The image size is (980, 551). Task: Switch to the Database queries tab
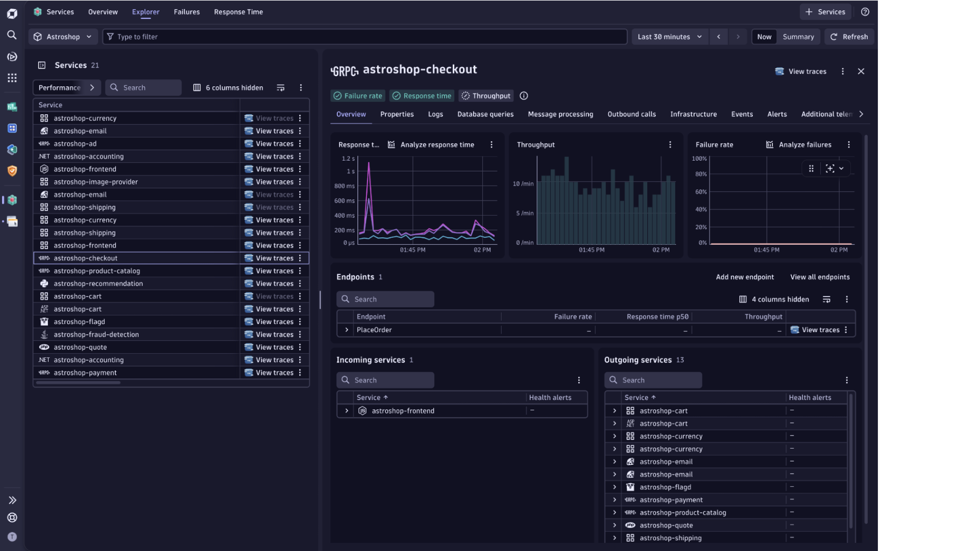(x=485, y=114)
